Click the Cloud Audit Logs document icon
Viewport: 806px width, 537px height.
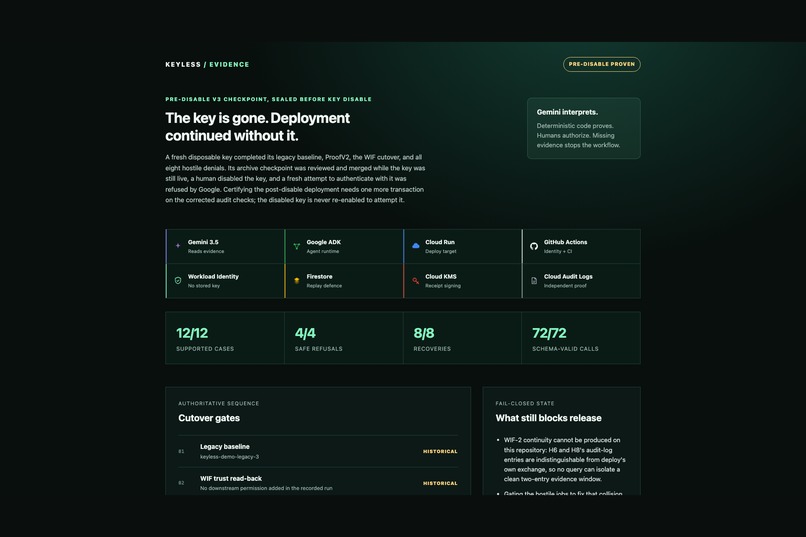[534, 281]
